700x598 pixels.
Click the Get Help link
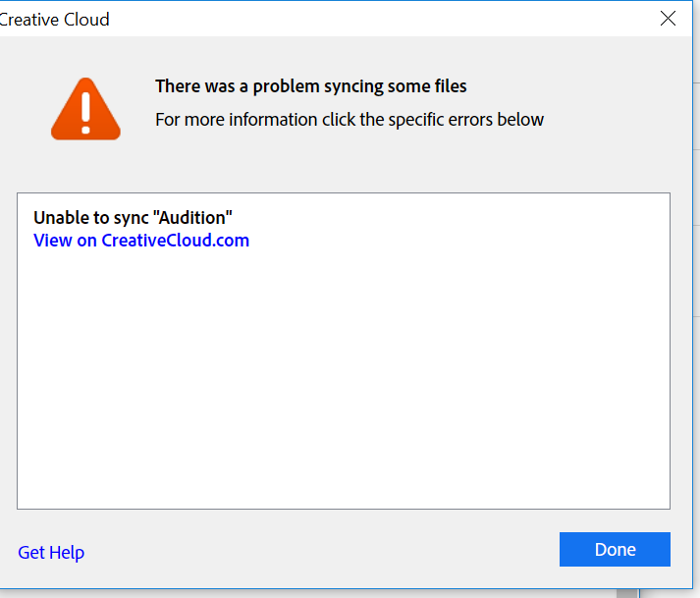coord(51,553)
